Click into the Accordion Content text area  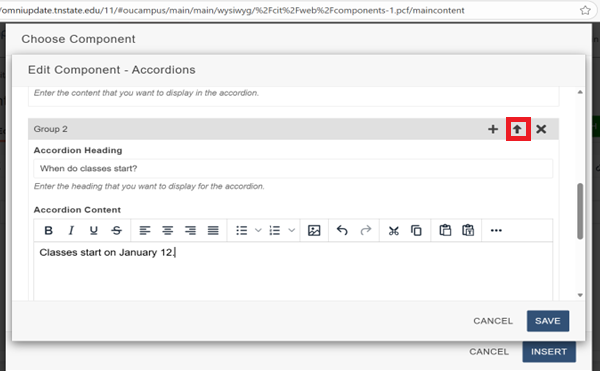coord(293,271)
